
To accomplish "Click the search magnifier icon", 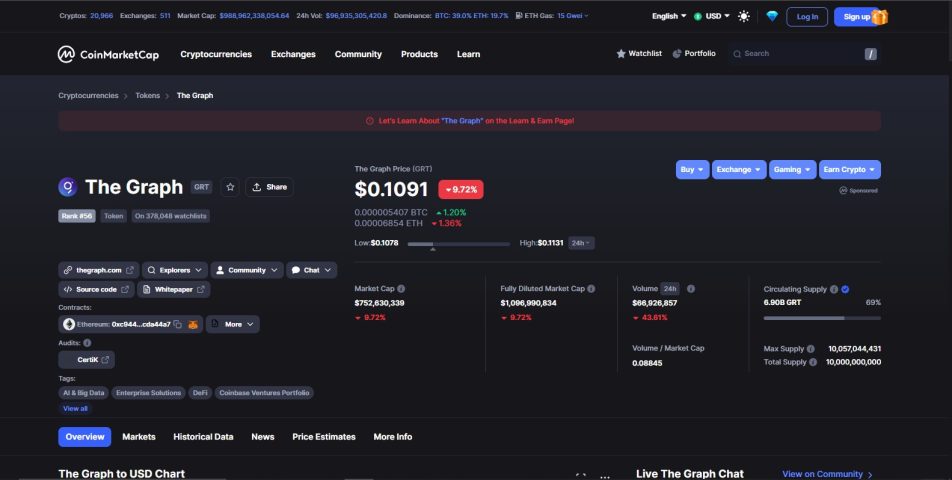I will tap(737, 54).
